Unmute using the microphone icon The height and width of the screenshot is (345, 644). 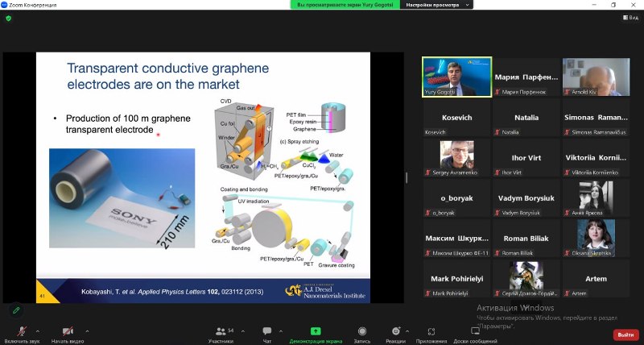click(22, 331)
